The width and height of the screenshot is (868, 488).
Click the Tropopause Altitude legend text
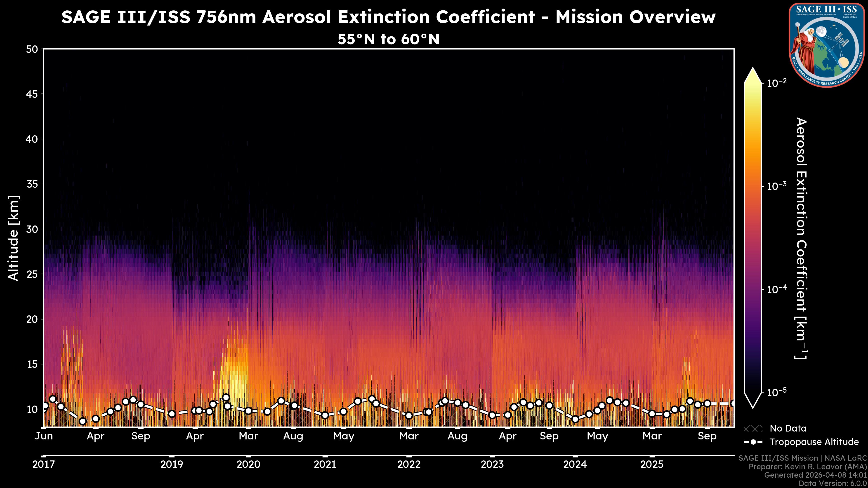(814, 442)
